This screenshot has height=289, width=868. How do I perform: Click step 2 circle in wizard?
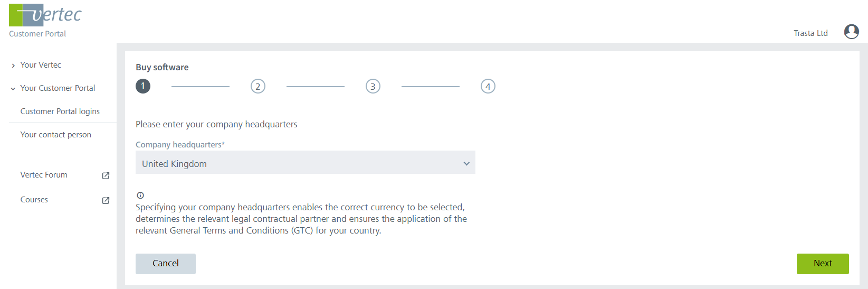pos(257,86)
